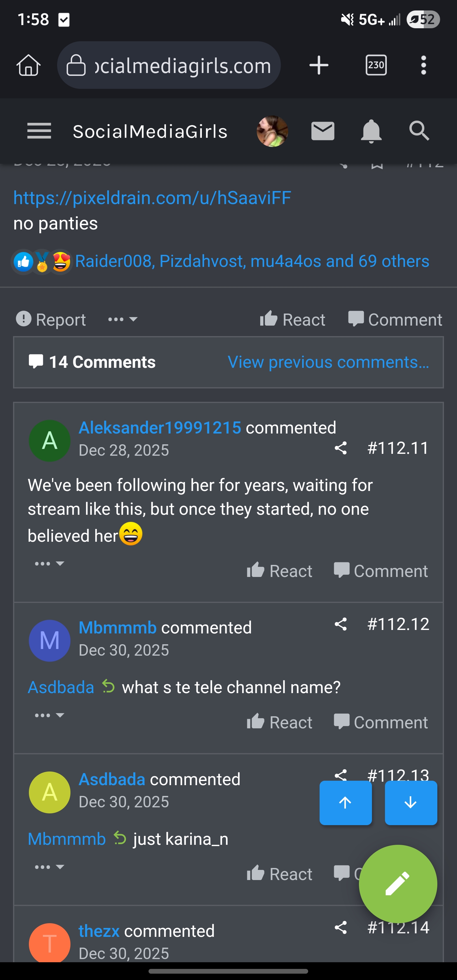Report the main post
The image size is (457, 980).
pyautogui.click(x=51, y=319)
